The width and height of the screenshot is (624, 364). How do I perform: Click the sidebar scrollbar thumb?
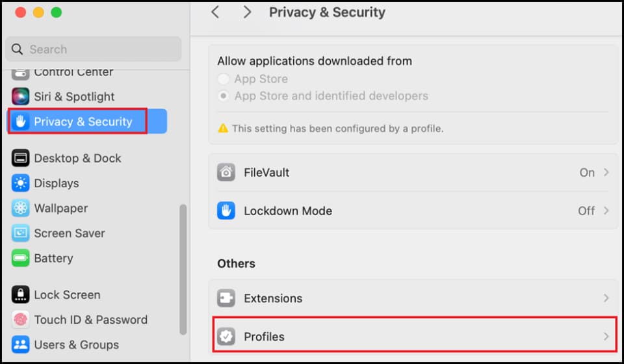(183, 269)
